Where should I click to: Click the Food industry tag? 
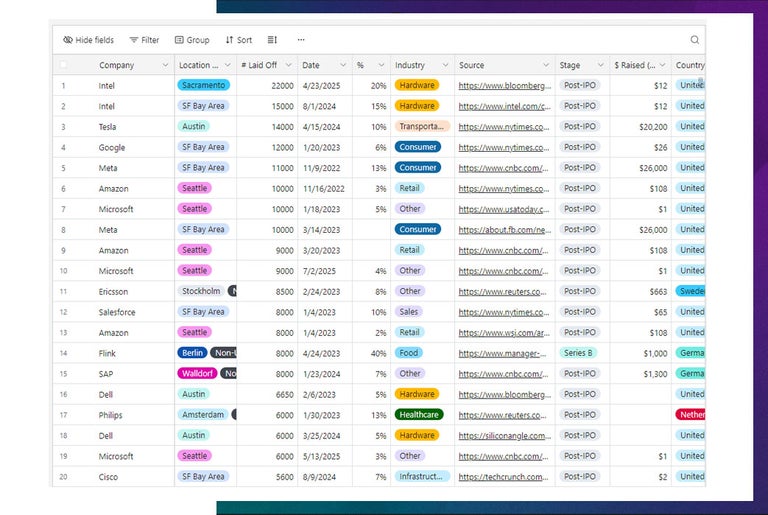[408, 352]
